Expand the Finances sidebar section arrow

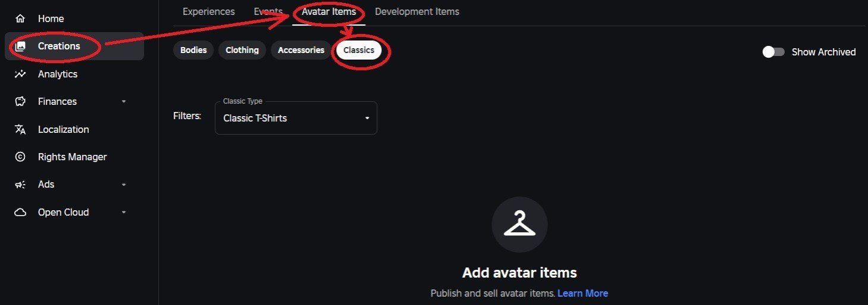tap(124, 102)
